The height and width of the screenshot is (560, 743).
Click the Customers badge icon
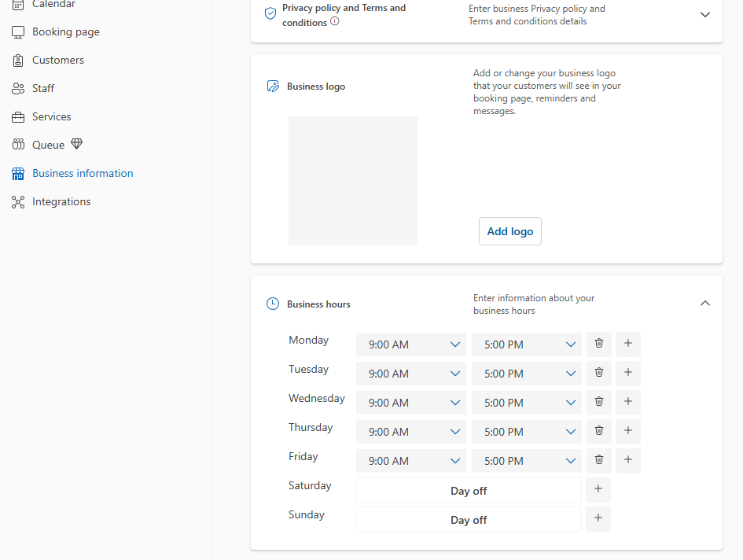point(18,61)
